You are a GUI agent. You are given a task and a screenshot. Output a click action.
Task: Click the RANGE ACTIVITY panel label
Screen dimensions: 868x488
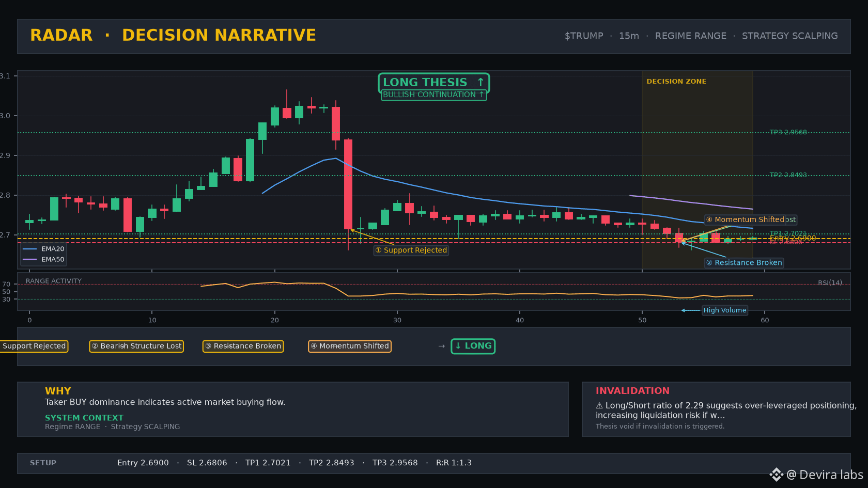54,281
